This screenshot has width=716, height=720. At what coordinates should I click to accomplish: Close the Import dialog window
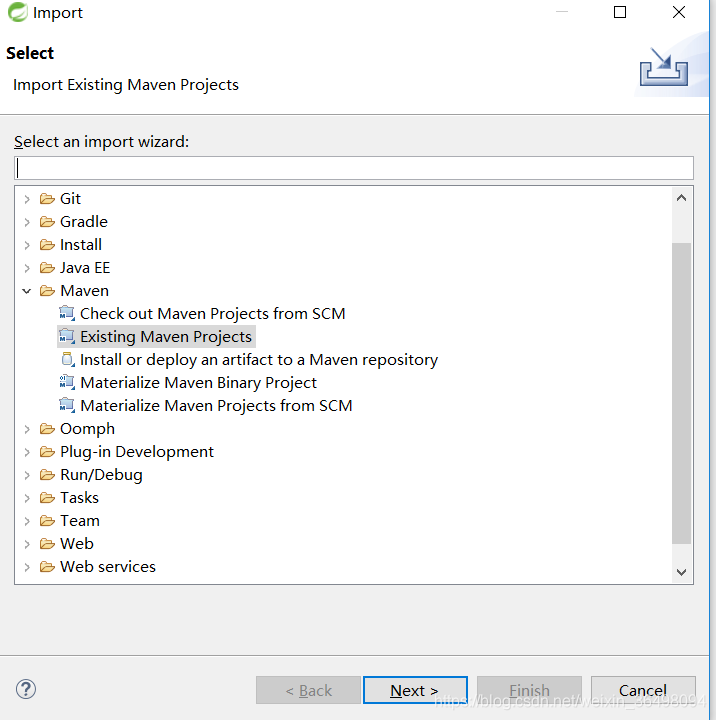[679, 12]
